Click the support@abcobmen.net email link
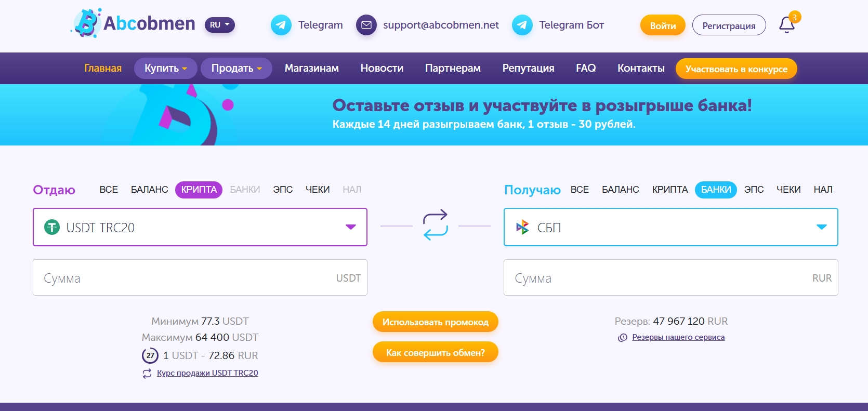The image size is (868, 411). click(x=441, y=25)
